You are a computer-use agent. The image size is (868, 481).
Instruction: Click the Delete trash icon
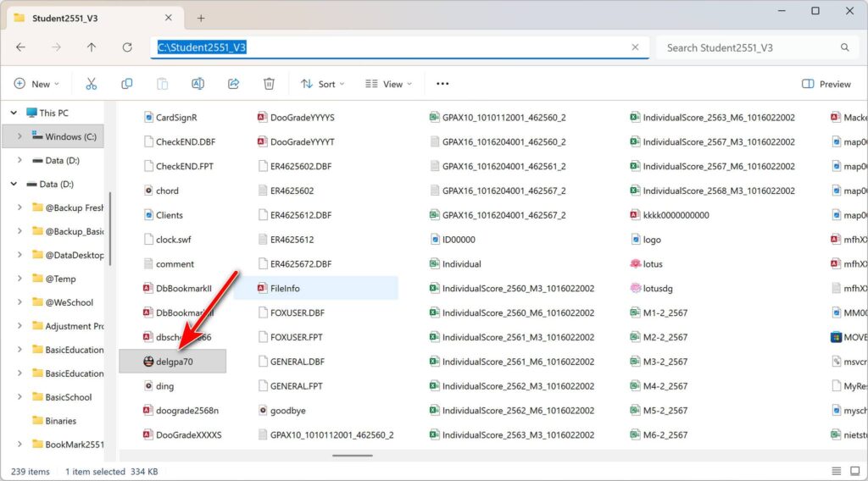pyautogui.click(x=269, y=84)
